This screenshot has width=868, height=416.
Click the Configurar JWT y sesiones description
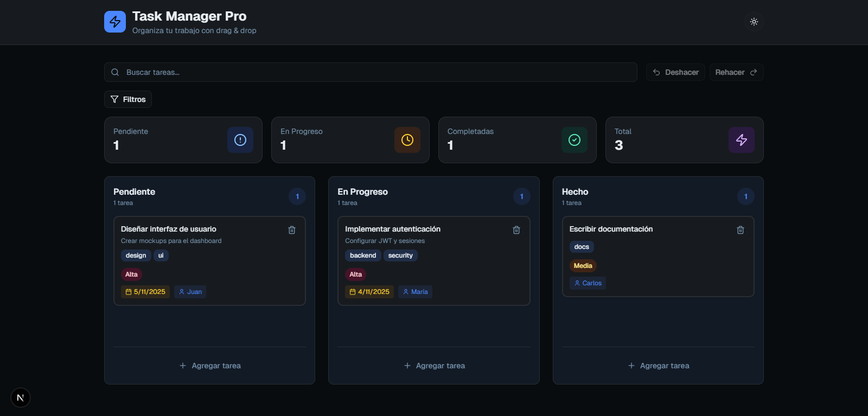coord(385,241)
